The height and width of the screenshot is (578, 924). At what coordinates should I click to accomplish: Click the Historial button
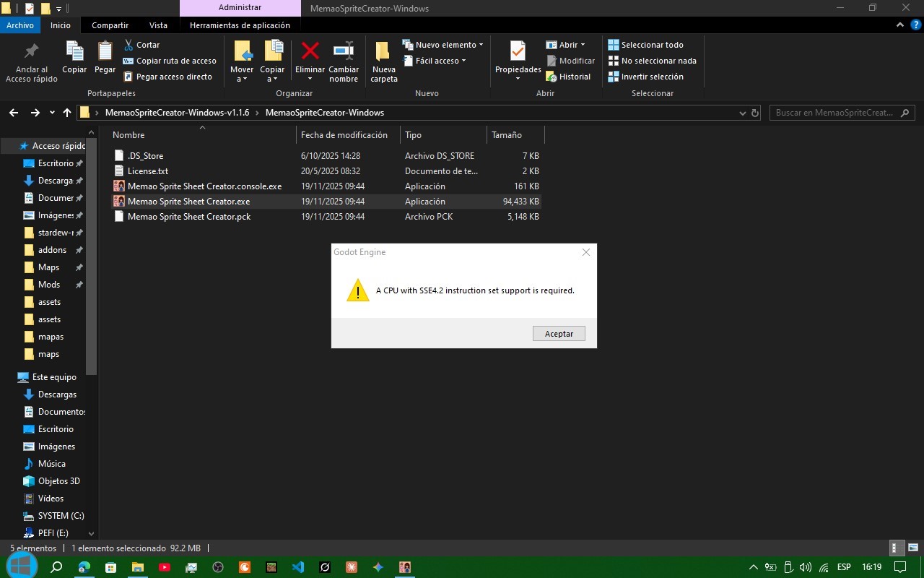[x=568, y=77]
